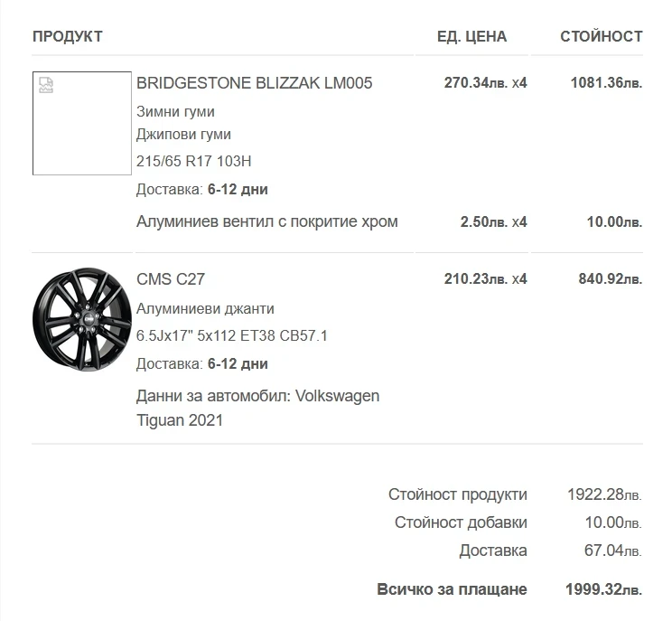672x621 pixels.
Task: Click the Алуминиеви джанти category text
Action: tap(205, 308)
